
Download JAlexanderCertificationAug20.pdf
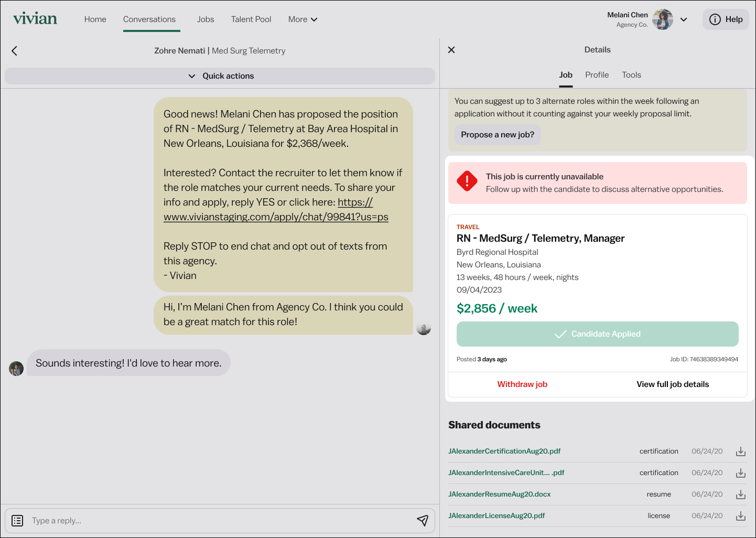(741, 451)
